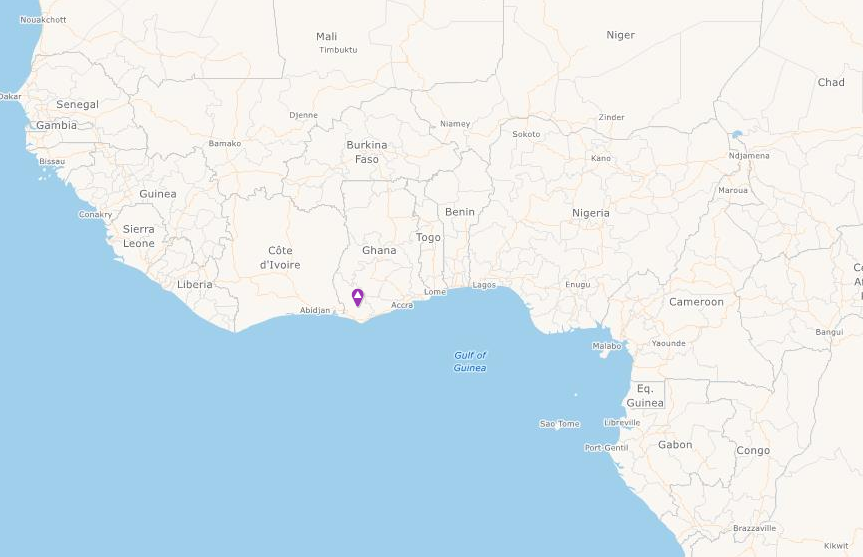Image resolution: width=863 pixels, height=557 pixels.
Task: Select the Kano city label
Action: pyautogui.click(x=601, y=159)
